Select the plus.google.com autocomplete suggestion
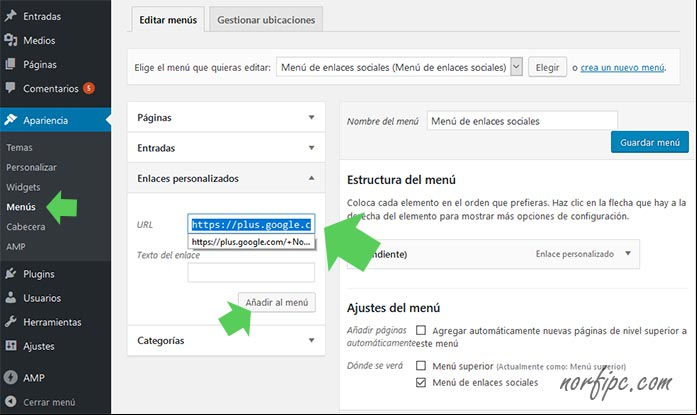 tap(251, 242)
